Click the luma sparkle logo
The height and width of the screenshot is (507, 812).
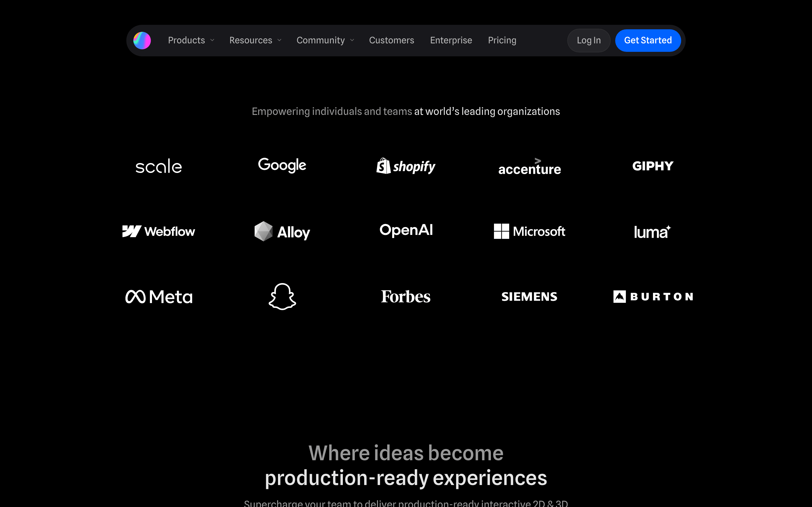click(653, 232)
